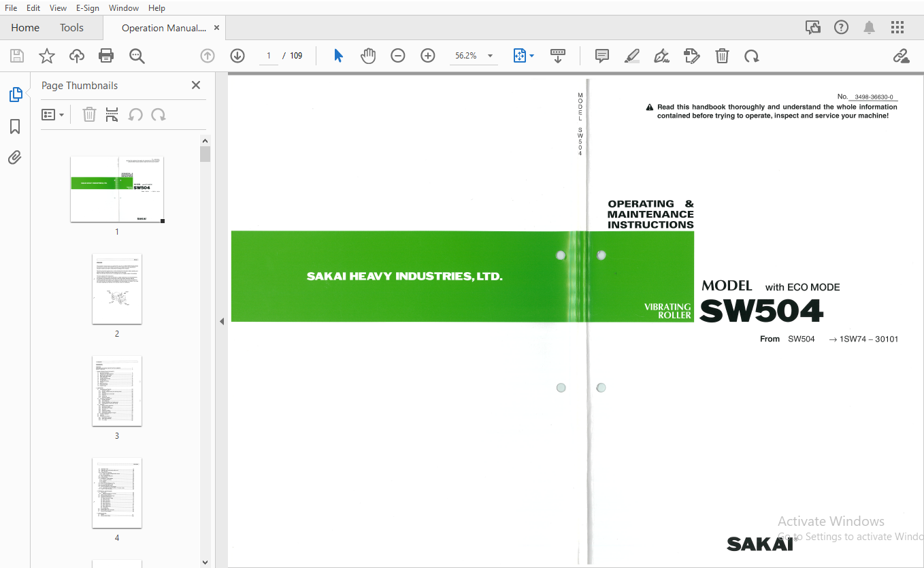
Task: Open Attachments paperclip panel
Action: (x=15, y=158)
